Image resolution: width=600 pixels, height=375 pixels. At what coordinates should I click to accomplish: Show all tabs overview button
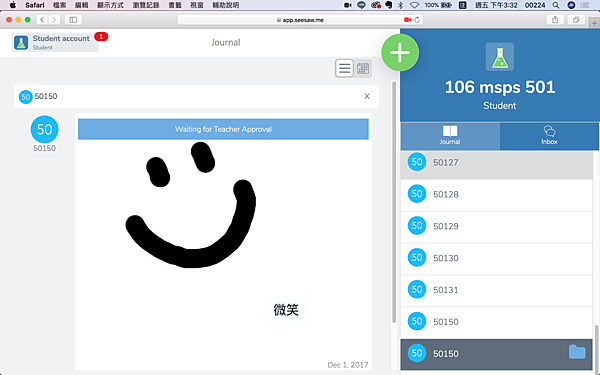pyautogui.click(x=576, y=20)
